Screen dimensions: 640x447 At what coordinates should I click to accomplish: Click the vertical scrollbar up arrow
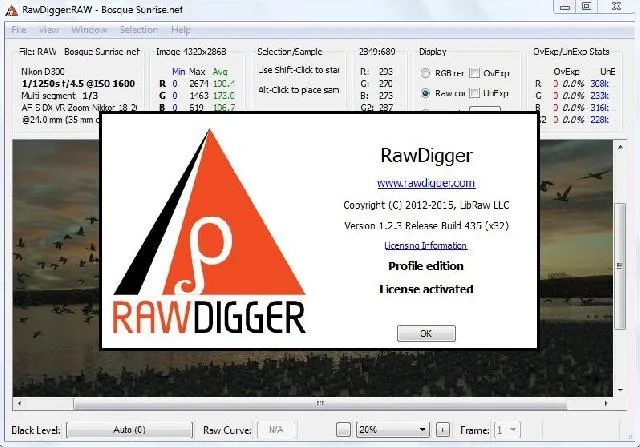click(x=620, y=148)
